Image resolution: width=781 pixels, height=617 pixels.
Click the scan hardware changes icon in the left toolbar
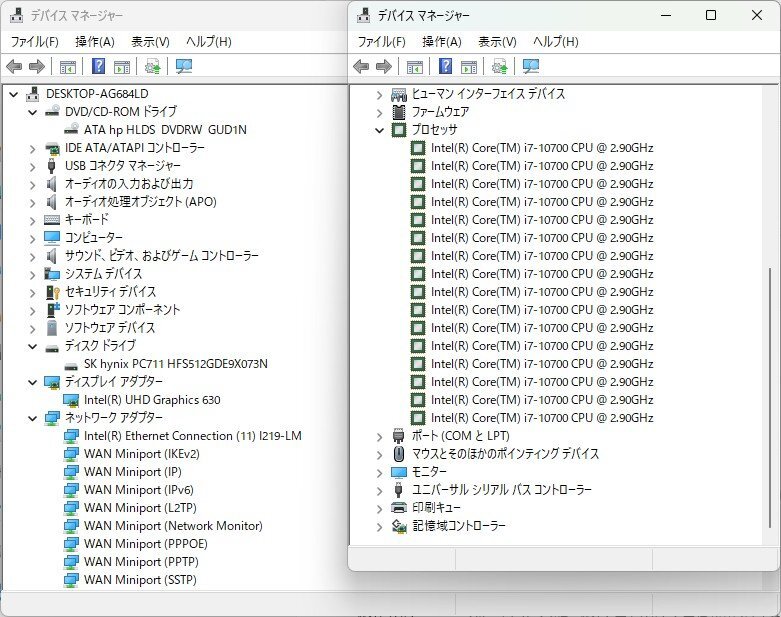point(152,67)
